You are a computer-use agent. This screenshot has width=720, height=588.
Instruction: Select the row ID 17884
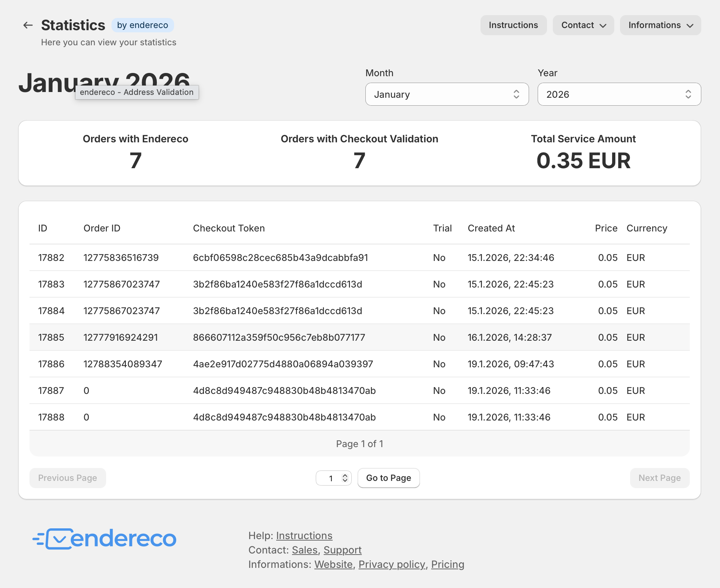coord(51,311)
